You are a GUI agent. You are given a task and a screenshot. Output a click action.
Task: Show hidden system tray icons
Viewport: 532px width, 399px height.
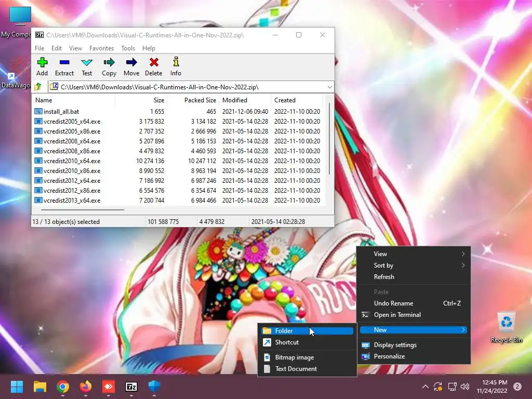[x=425, y=387]
